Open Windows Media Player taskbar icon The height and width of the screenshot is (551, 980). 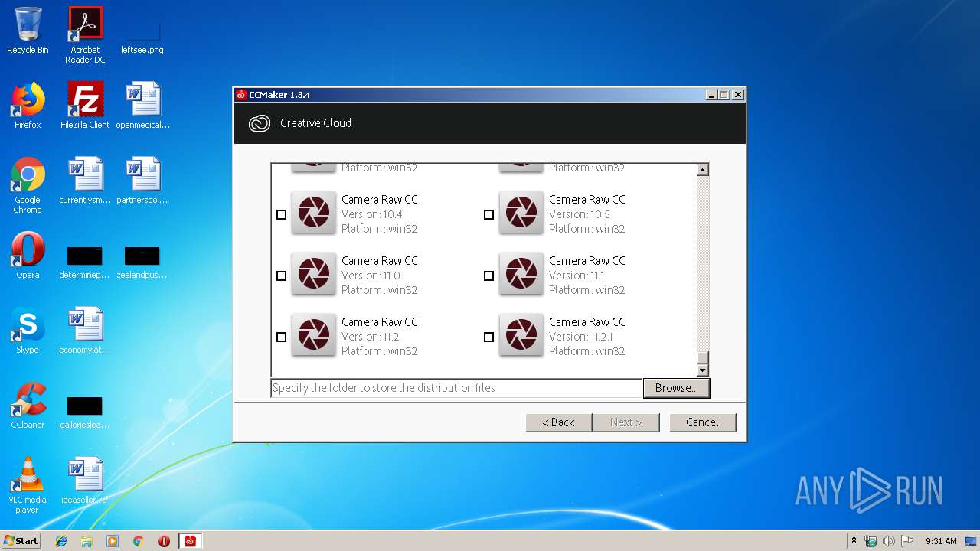pyautogui.click(x=113, y=541)
